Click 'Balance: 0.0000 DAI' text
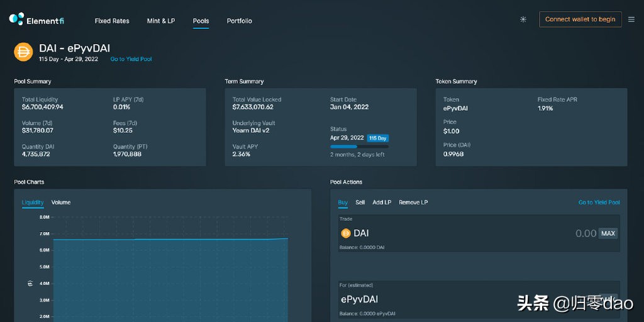 coord(362,248)
